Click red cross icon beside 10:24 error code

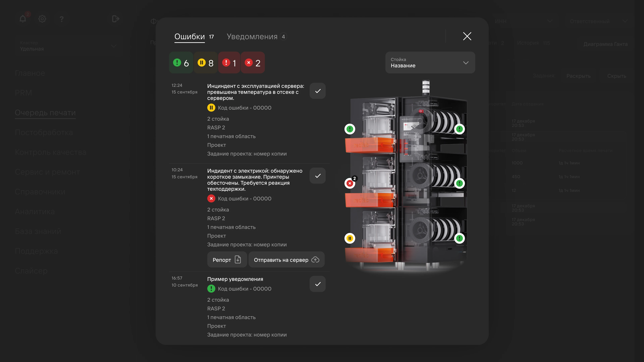click(x=211, y=198)
